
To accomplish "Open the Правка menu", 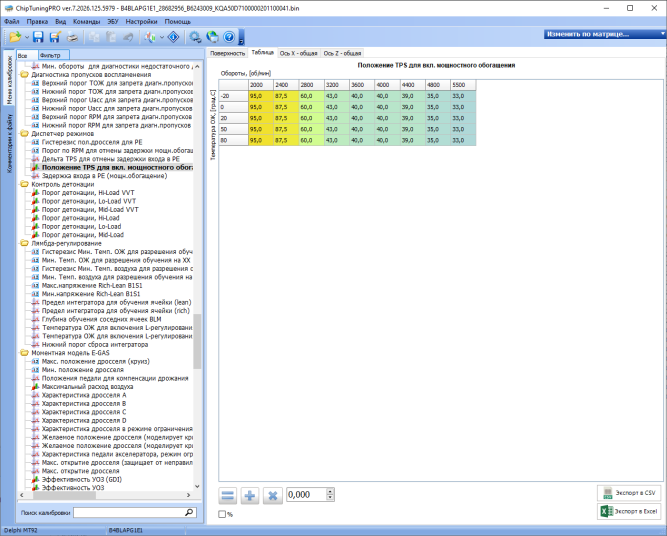I will [37, 21].
